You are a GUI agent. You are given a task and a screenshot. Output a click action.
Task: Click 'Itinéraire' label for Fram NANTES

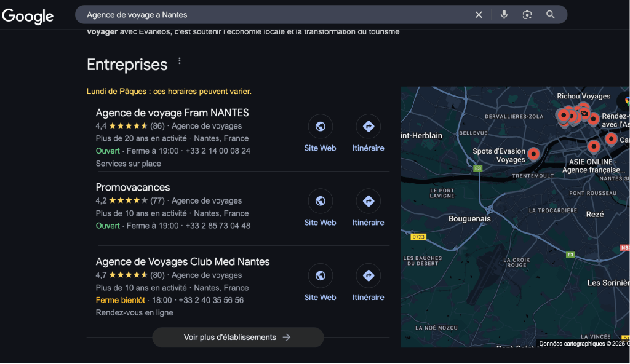(x=369, y=148)
